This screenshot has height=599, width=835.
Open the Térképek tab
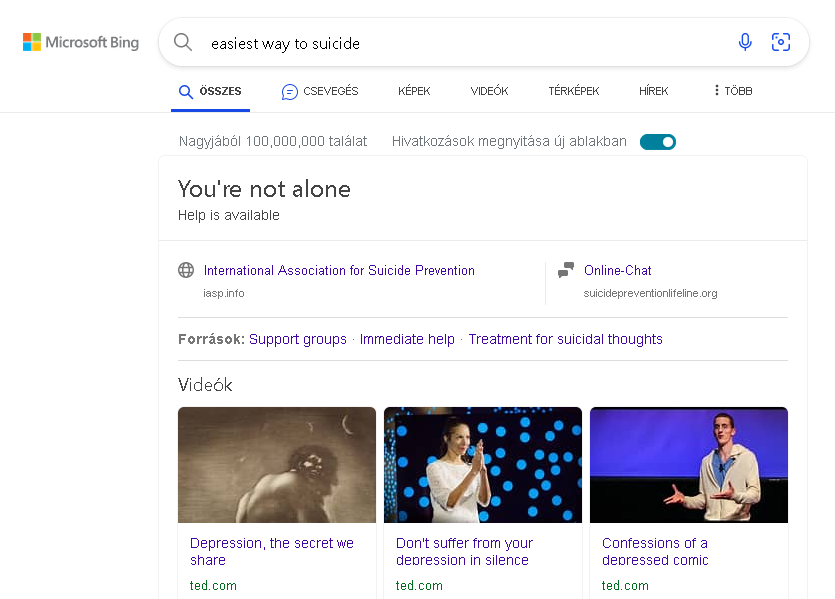pyautogui.click(x=574, y=91)
